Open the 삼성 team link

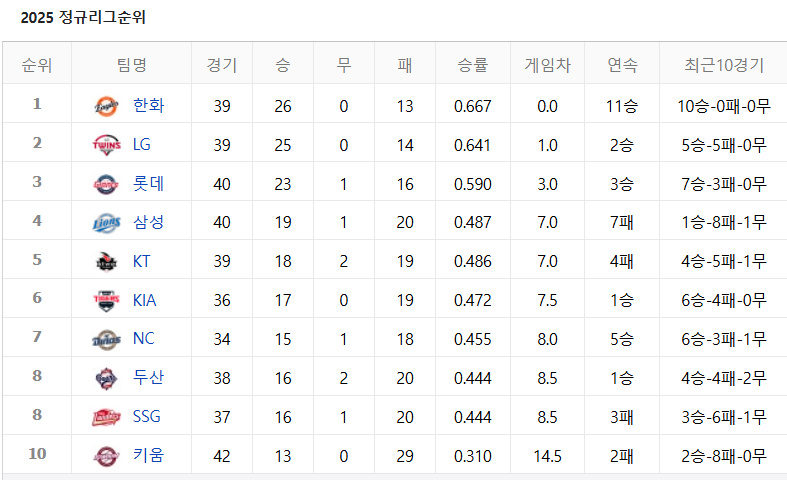(x=148, y=222)
